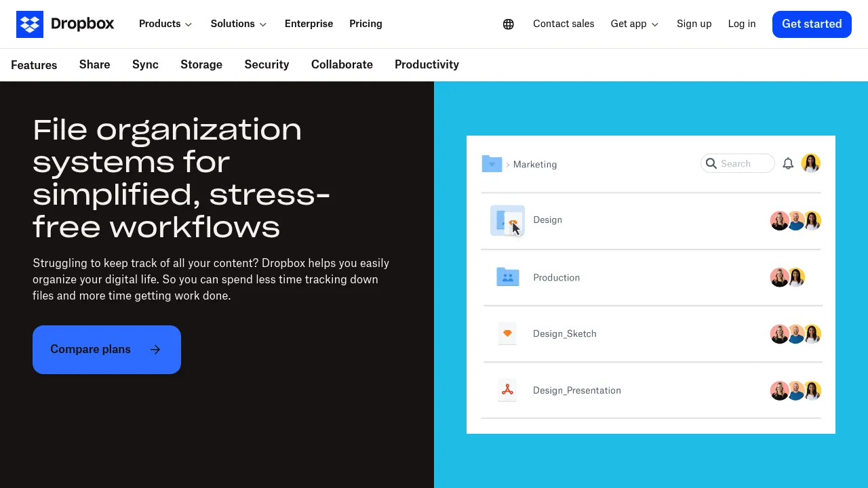The height and width of the screenshot is (488, 868).
Task: Click the Production shared folder icon
Action: pos(508,277)
